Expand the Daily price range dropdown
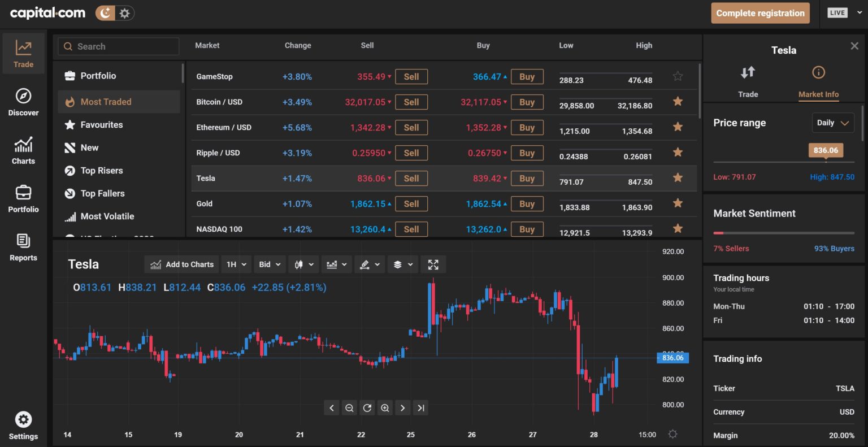The image size is (868, 447). tap(832, 123)
